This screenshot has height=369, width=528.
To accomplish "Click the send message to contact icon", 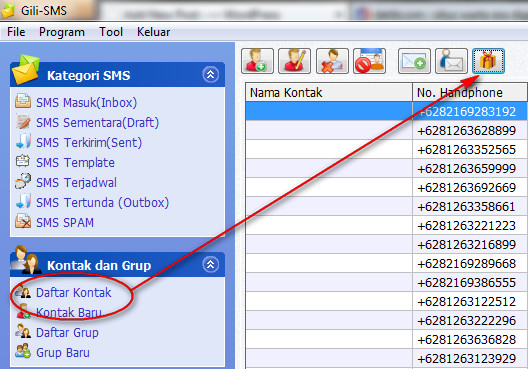I will tap(452, 61).
